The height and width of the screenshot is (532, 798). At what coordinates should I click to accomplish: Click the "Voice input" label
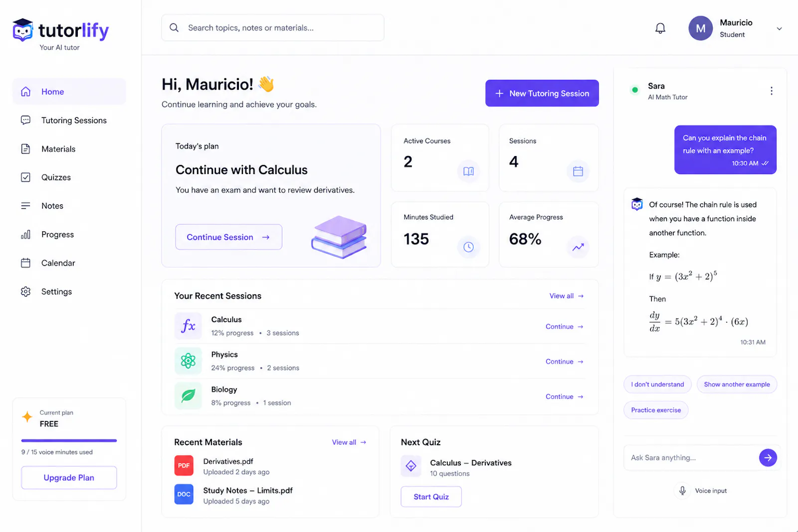(711, 491)
